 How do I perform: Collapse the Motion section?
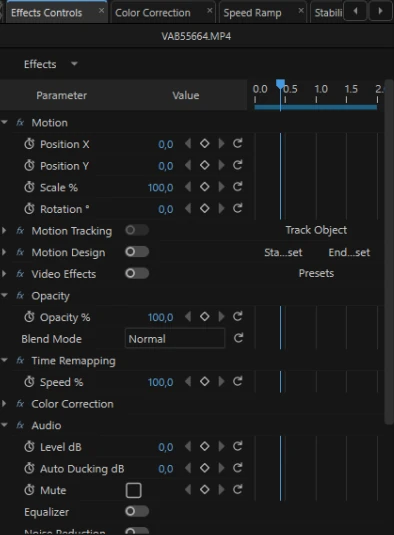point(4,122)
